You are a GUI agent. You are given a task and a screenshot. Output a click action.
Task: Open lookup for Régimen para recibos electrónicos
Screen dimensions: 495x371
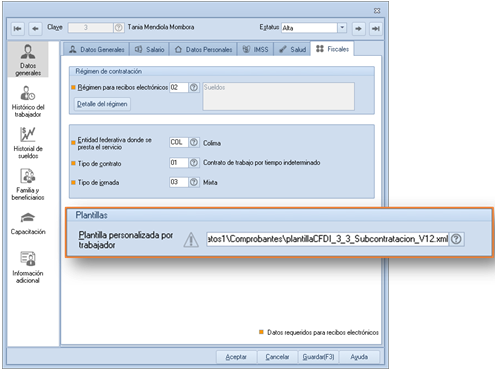click(x=194, y=87)
